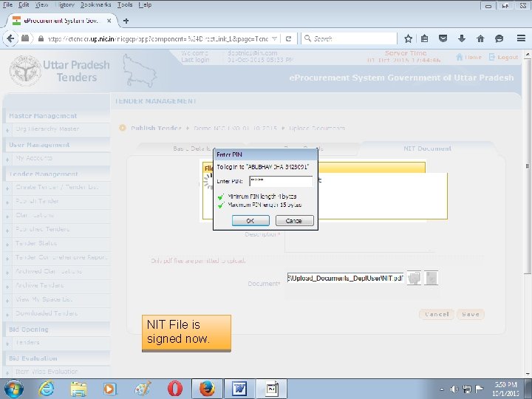Reload the current page
The height and width of the screenshot is (399, 532).
[288, 38]
